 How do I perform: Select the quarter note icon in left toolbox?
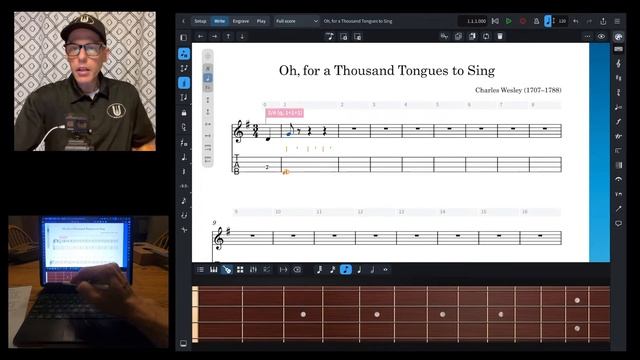(x=184, y=157)
